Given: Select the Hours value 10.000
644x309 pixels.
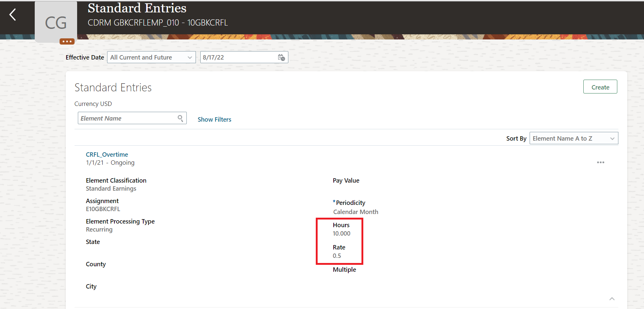Looking at the screenshot, I should coord(341,233).
